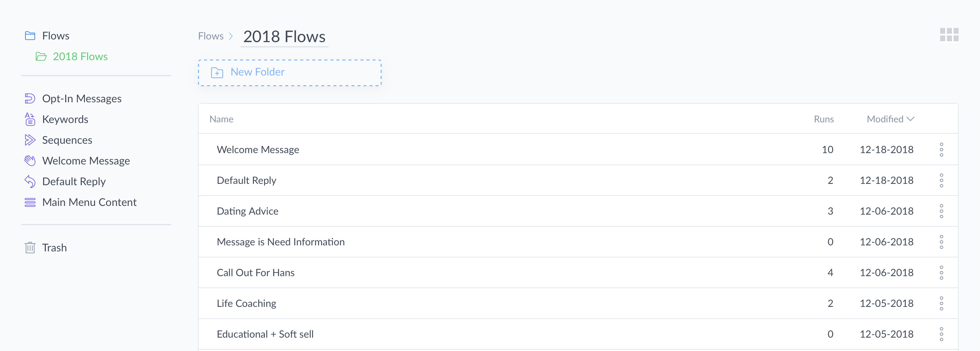
Task: Sort the table by Runs column
Action: pyautogui.click(x=824, y=119)
